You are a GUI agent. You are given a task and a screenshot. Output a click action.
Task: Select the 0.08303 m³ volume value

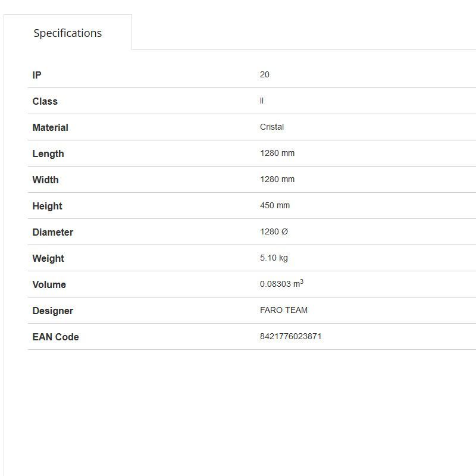click(281, 284)
